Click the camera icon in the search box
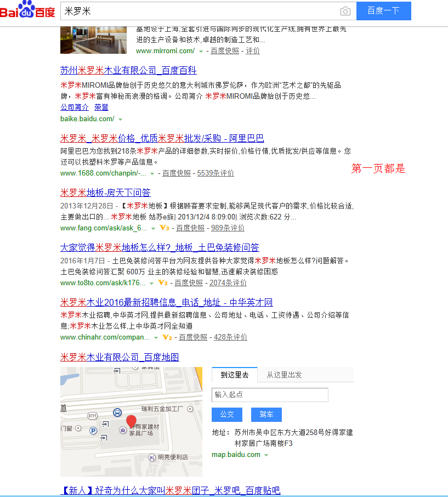 click(345, 10)
